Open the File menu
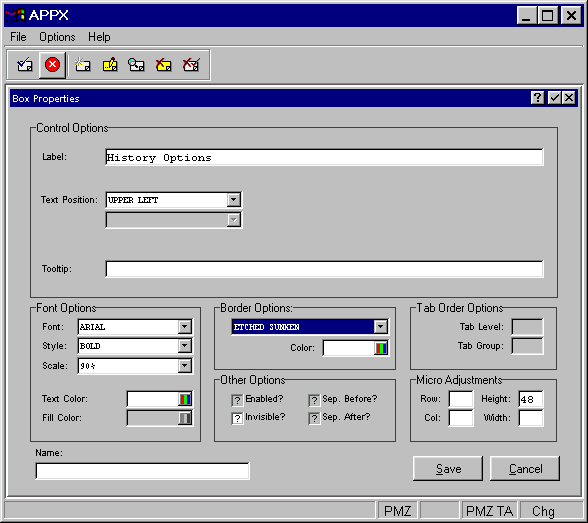 click(x=18, y=37)
